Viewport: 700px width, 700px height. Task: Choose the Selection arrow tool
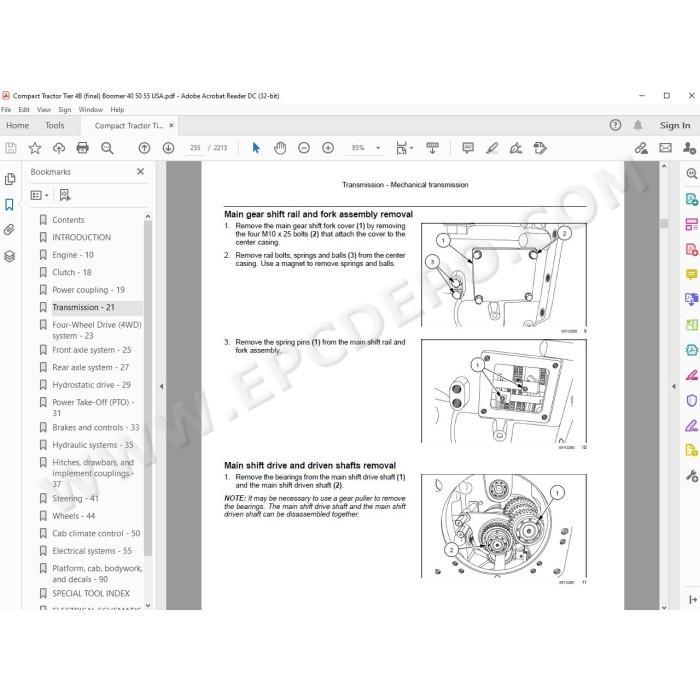pyautogui.click(x=256, y=148)
